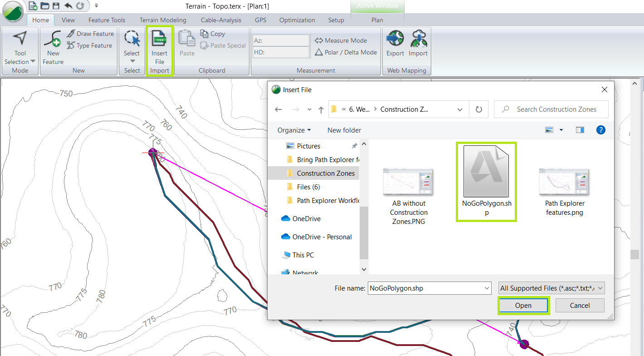Click the Cancel button
Image resolution: width=644 pixels, height=356 pixels.
tap(580, 305)
